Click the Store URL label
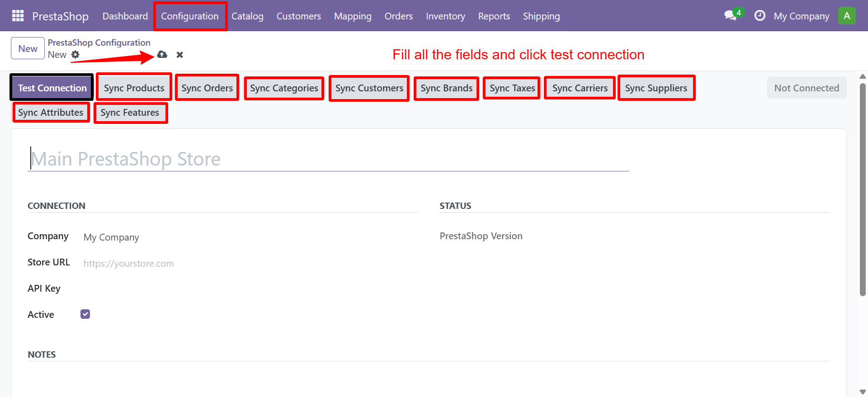 click(x=49, y=262)
